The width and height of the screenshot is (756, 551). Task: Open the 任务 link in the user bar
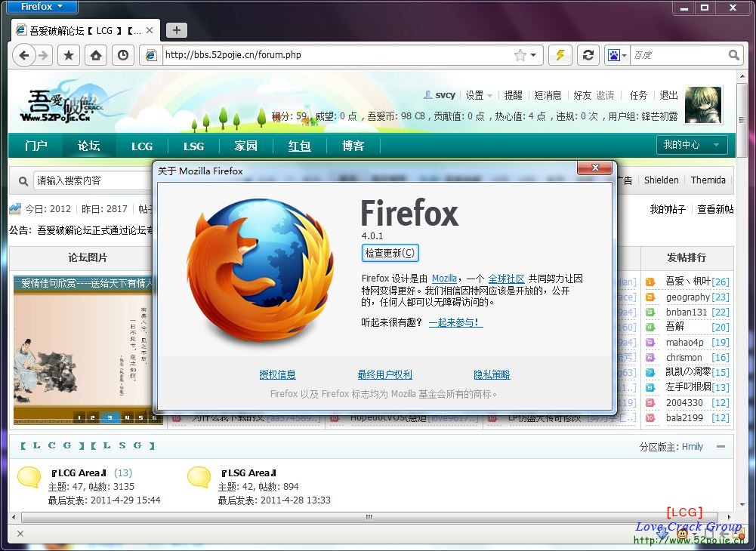click(638, 95)
